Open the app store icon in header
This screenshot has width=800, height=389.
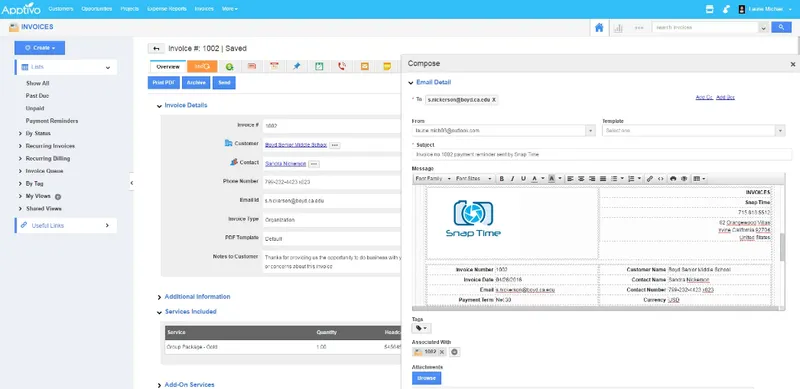(x=709, y=9)
